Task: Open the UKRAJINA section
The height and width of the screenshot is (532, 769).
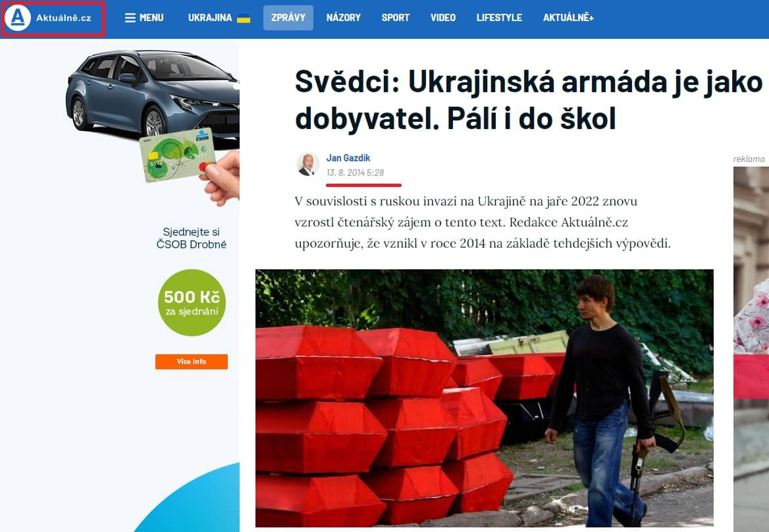Action: point(210,18)
